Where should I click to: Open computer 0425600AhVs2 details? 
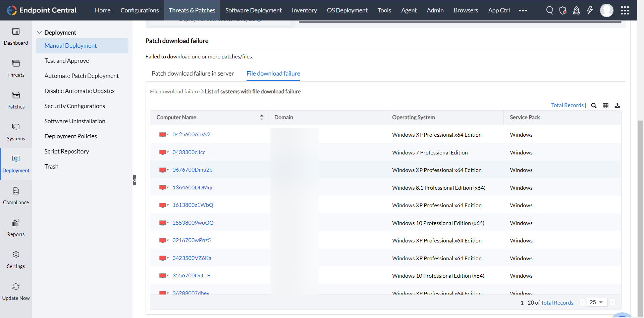click(x=191, y=135)
